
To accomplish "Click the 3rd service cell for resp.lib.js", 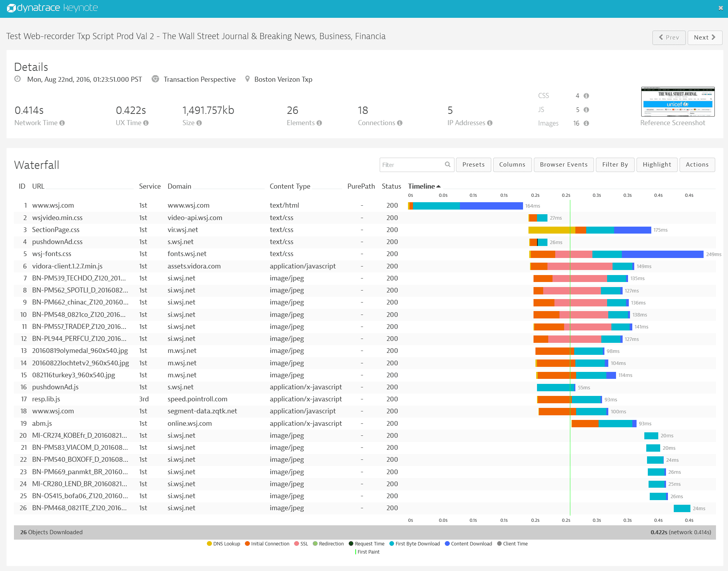I will tap(144, 399).
